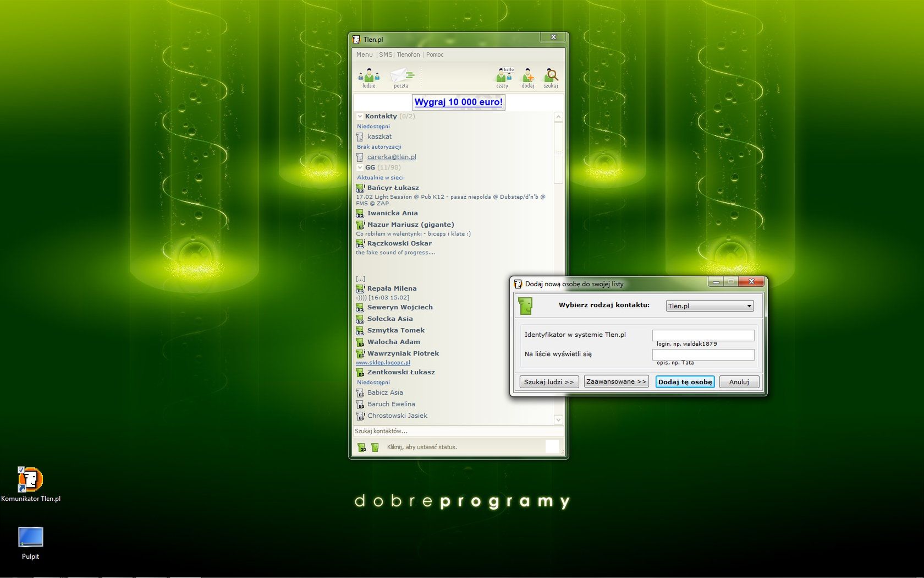Select contact Bańcyr Łukasz
Image resolution: width=924 pixels, height=578 pixels.
pyautogui.click(x=393, y=188)
